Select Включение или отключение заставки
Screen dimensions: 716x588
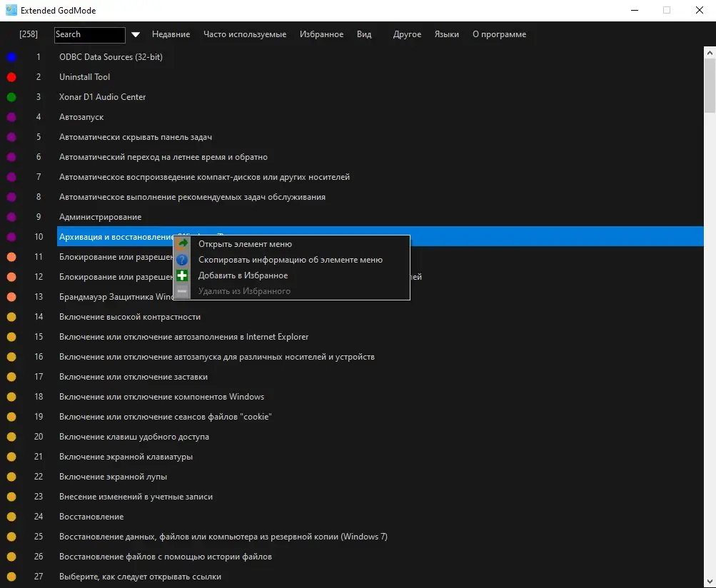[x=133, y=377]
